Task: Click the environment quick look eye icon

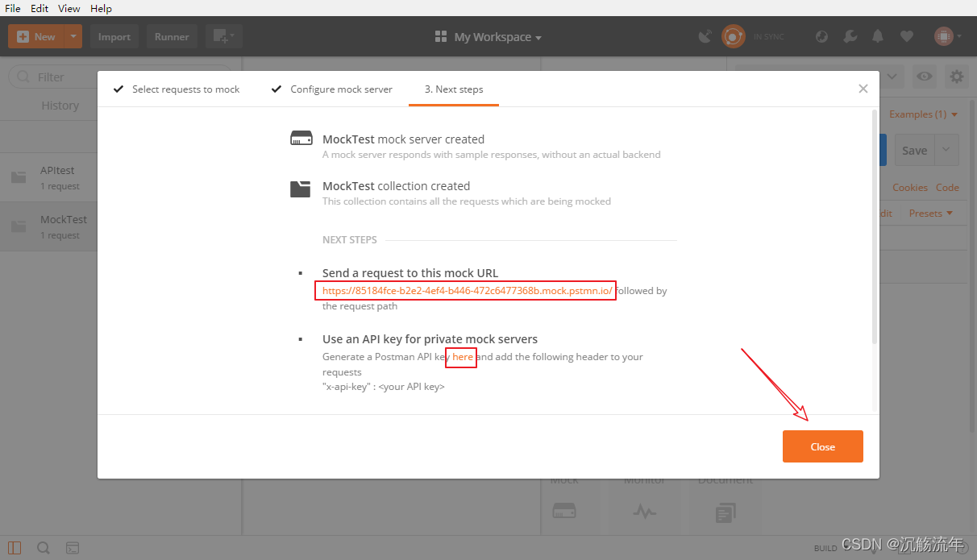Action: pyautogui.click(x=925, y=77)
